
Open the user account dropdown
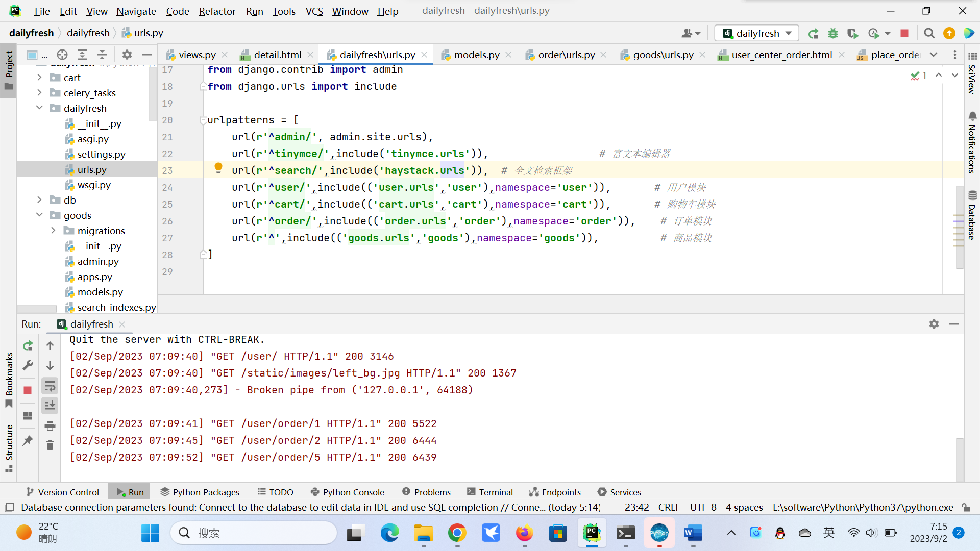[x=691, y=33]
